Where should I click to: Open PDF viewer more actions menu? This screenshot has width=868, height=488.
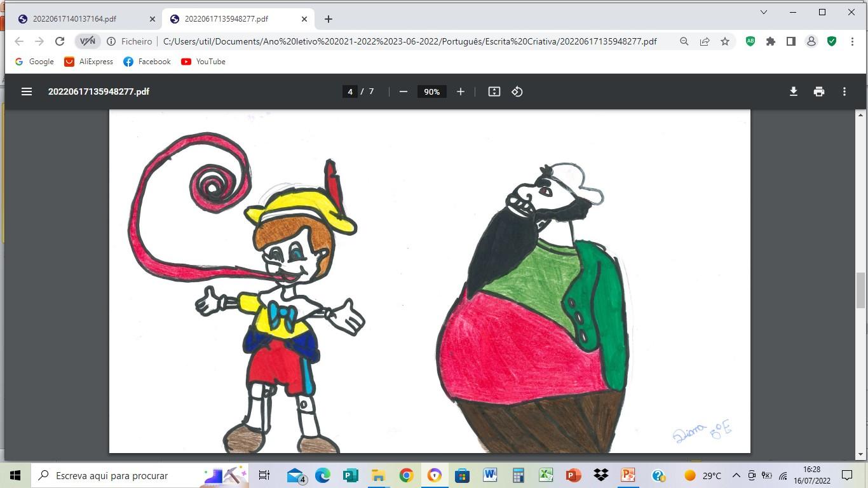point(844,91)
